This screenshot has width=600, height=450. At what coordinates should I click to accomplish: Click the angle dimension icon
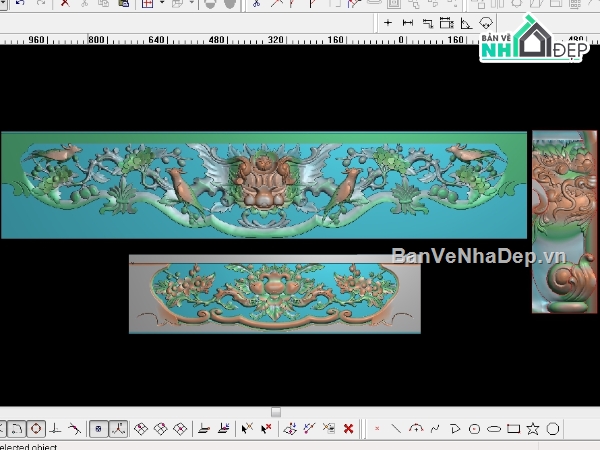coord(466,23)
